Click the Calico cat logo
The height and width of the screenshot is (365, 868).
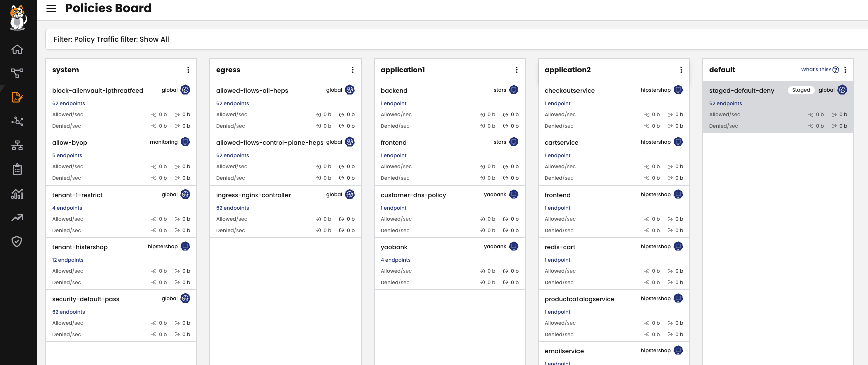click(x=18, y=18)
